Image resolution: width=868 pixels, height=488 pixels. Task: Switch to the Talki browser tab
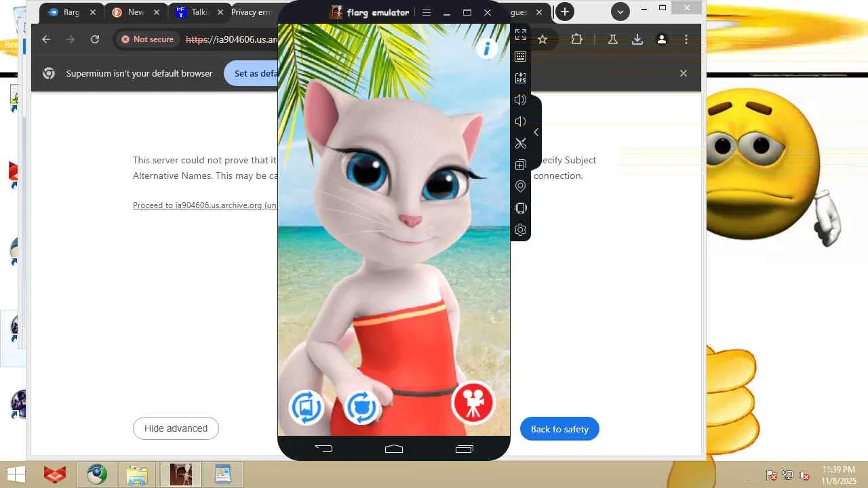coord(199,12)
